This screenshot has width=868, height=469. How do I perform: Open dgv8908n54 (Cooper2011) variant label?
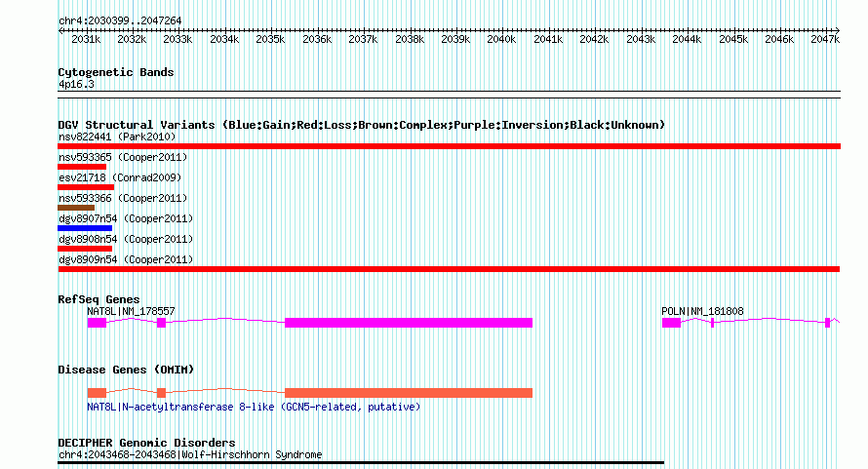(126, 239)
